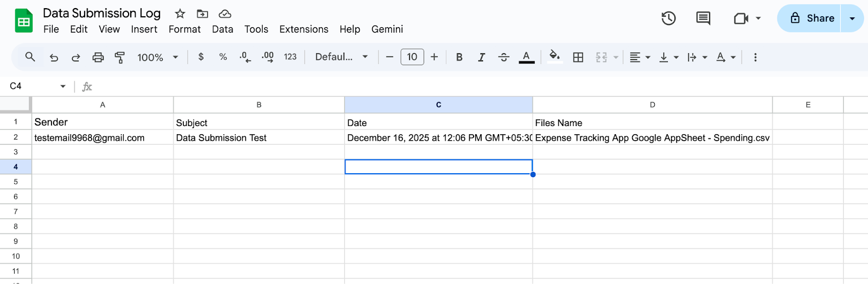This screenshot has width=868, height=284.
Task: Open horizontal align dropdown
Action: coord(640,57)
